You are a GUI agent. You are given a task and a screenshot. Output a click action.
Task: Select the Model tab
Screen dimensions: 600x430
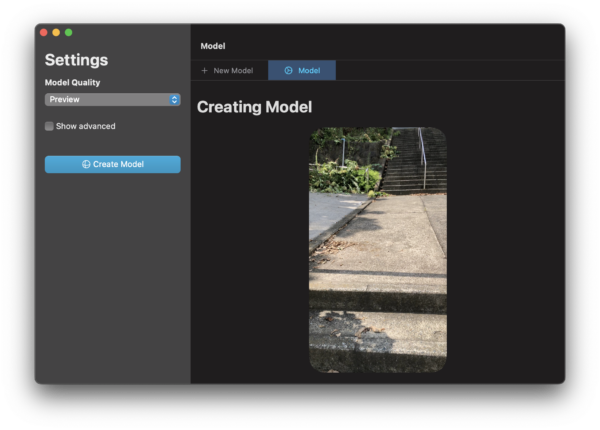(303, 71)
